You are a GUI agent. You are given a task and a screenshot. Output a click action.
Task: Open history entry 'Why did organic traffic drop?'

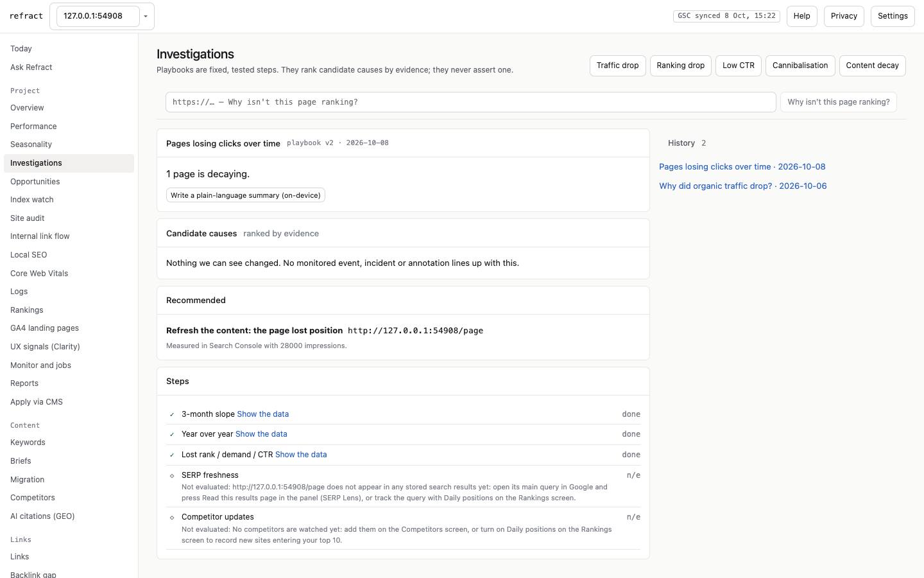click(x=743, y=186)
